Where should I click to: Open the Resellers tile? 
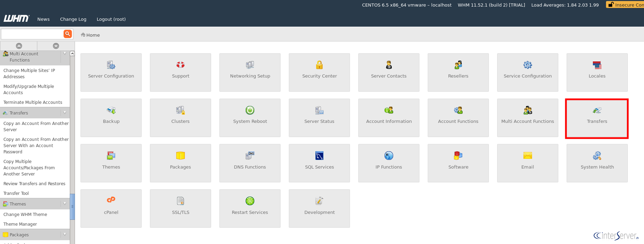(x=458, y=72)
